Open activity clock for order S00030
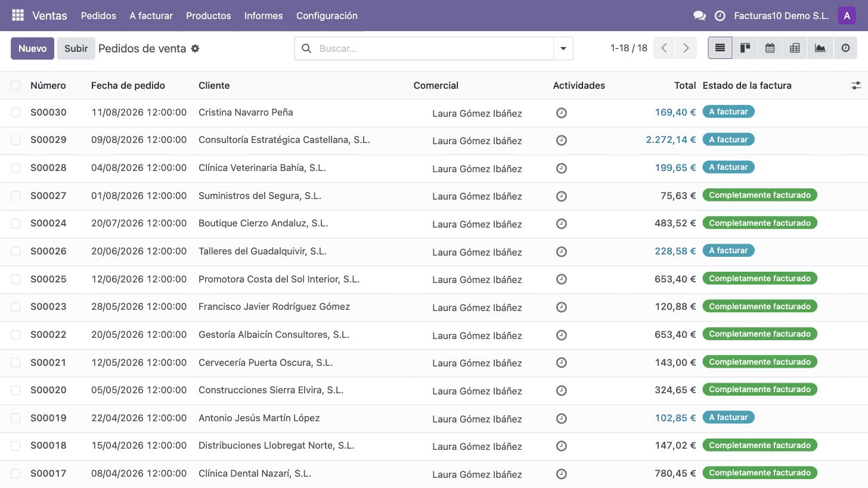 561,113
